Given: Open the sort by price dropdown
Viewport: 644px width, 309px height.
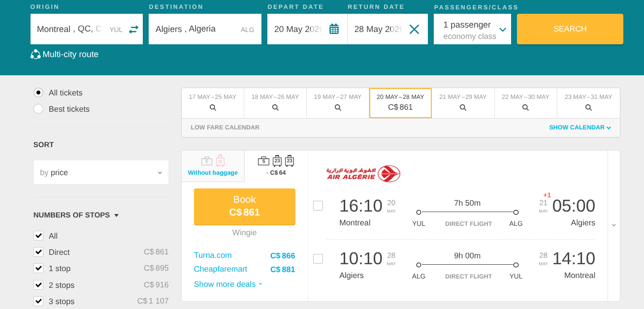Looking at the screenshot, I should (x=101, y=172).
